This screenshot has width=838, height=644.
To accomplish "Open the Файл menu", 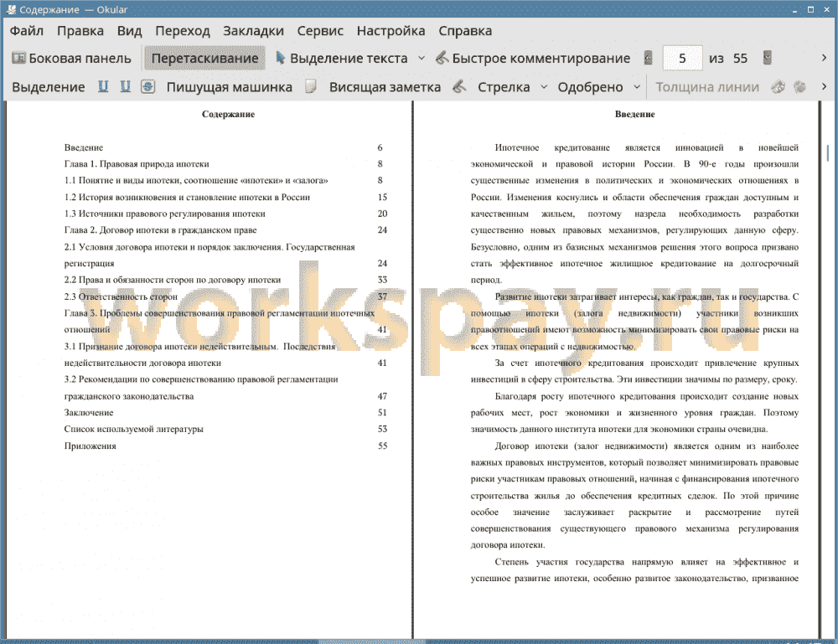I will point(27,31).
